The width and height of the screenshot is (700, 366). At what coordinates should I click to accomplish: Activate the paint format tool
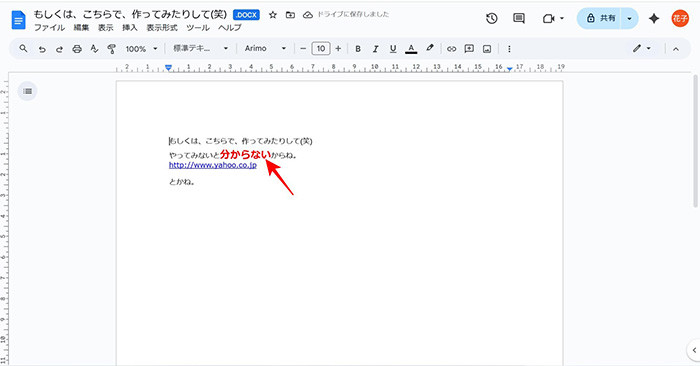coord(112,49)
